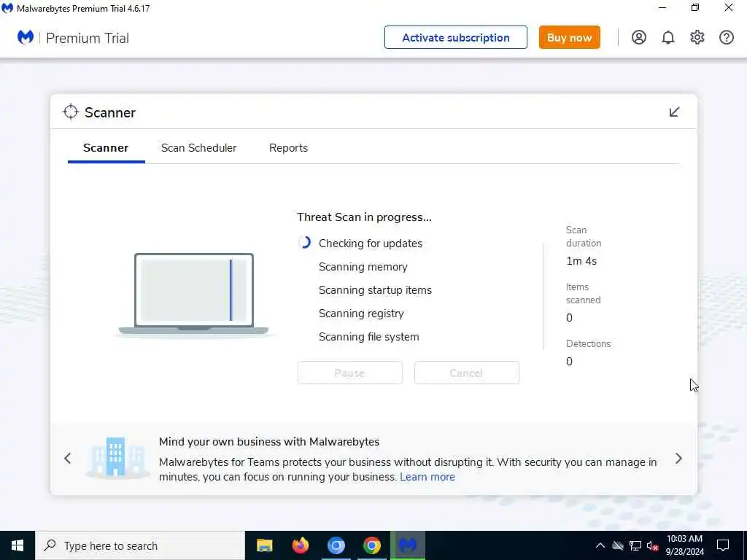This screenshot has width=747, height=560.
Task: Open the help question mark icon
Action: 726,37
